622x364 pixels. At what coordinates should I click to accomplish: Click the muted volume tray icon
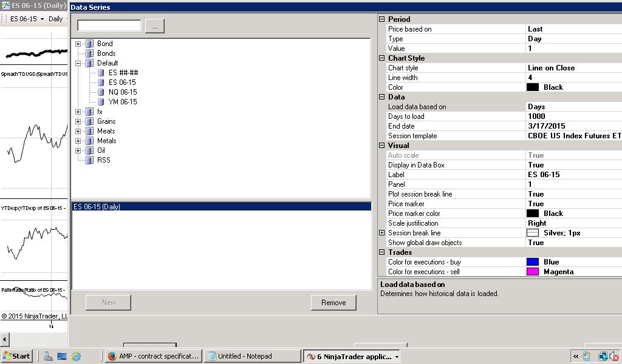pyautogui.click(x=614, y=356)
